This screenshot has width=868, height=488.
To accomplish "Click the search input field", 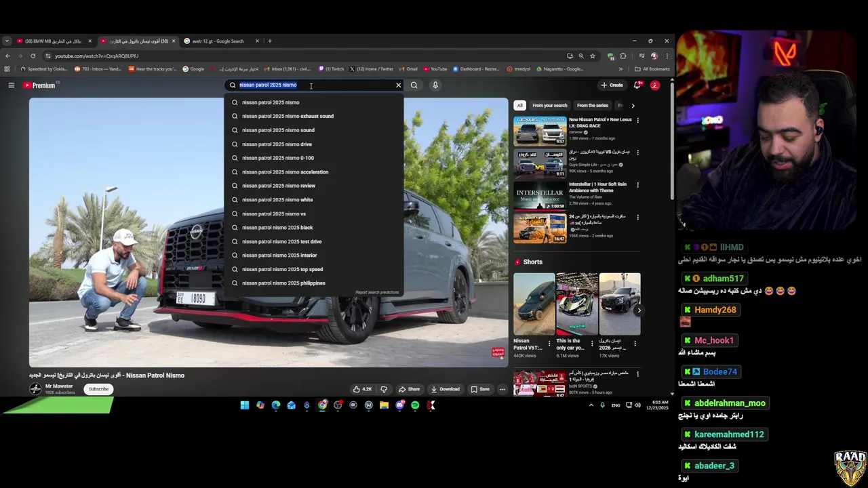I will point(315,85).
